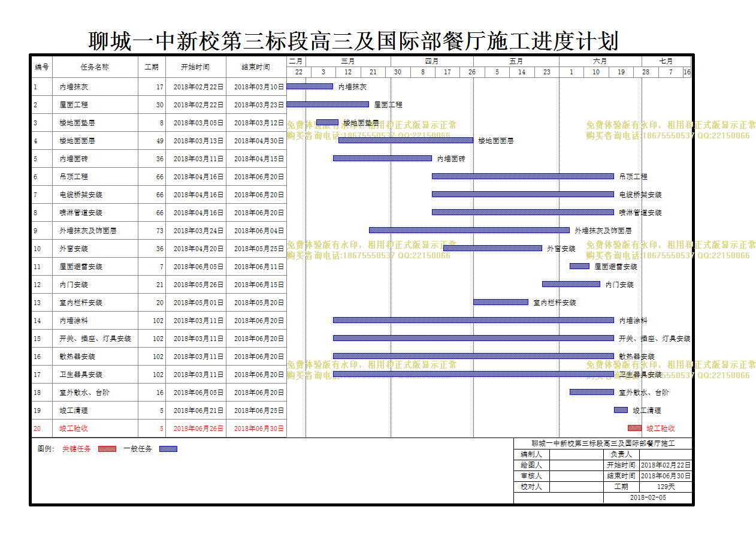Click the Gantt bar for 屋面工程
The image size is (756, 534).
tap(328, 104)
